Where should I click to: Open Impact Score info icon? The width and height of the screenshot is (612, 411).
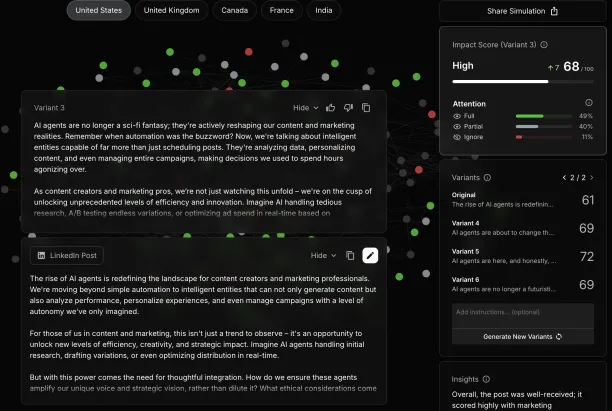point(544,45)
